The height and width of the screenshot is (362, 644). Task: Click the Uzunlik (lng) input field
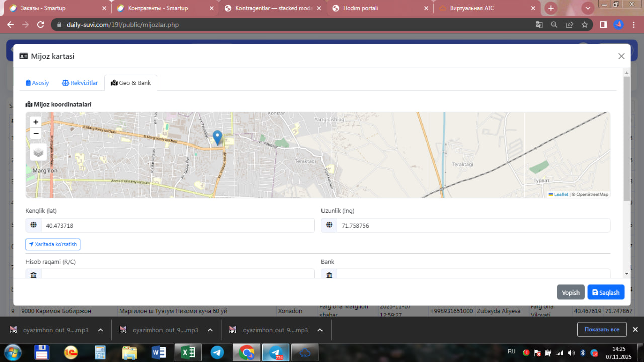point(472,226)
